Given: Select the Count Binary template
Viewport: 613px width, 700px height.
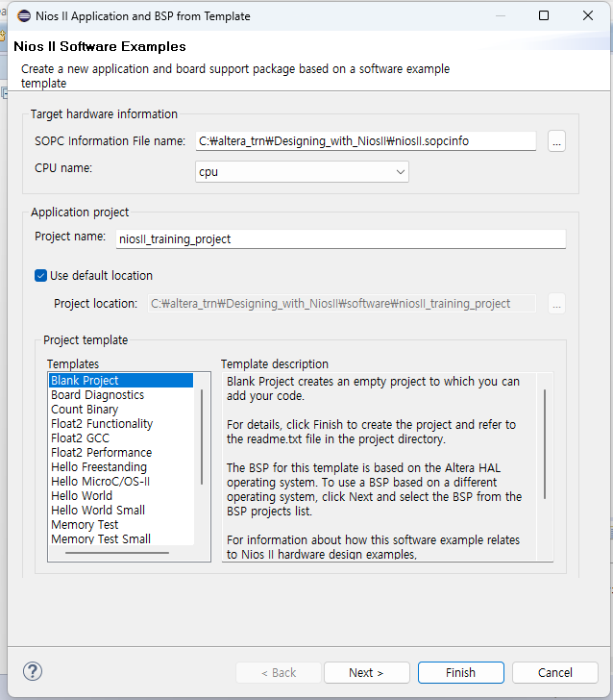Looking at the screenshot, I should pos(121,410).
